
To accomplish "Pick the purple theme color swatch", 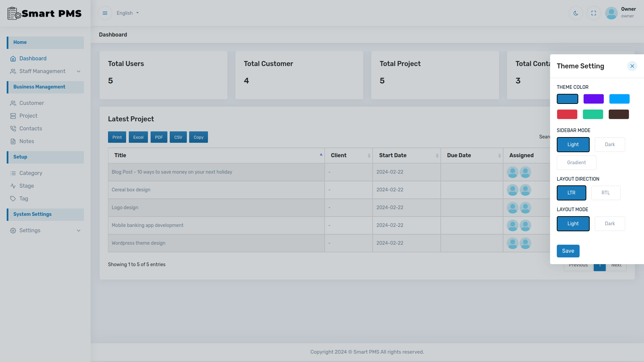I will pyautogui.click(x=593, y=99).
